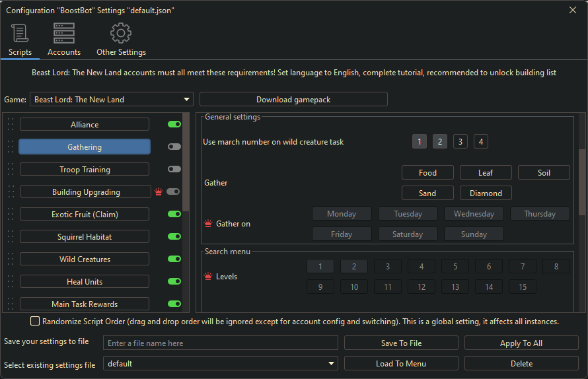Click the Apply To All button
This screenshot has width=588, height=379.
click(521, 343)
